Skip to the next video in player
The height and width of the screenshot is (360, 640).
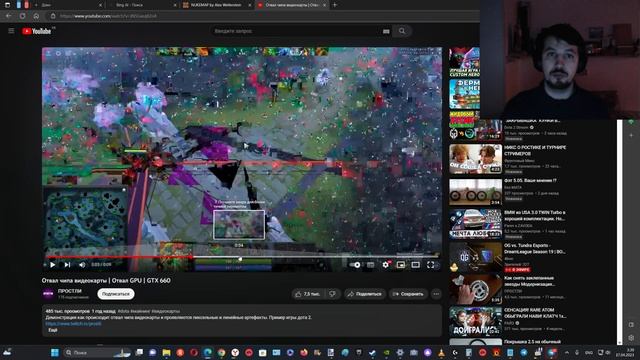(67, 265)
